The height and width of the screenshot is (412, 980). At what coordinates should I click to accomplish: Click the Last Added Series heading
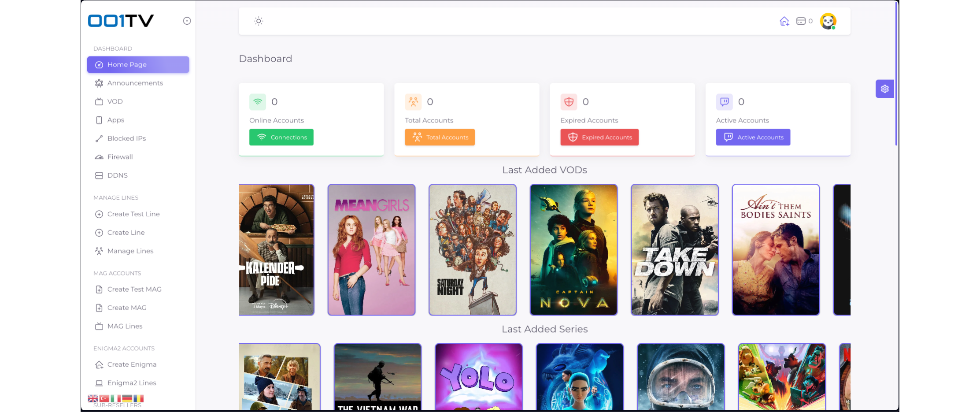click(x=544, y=329)
